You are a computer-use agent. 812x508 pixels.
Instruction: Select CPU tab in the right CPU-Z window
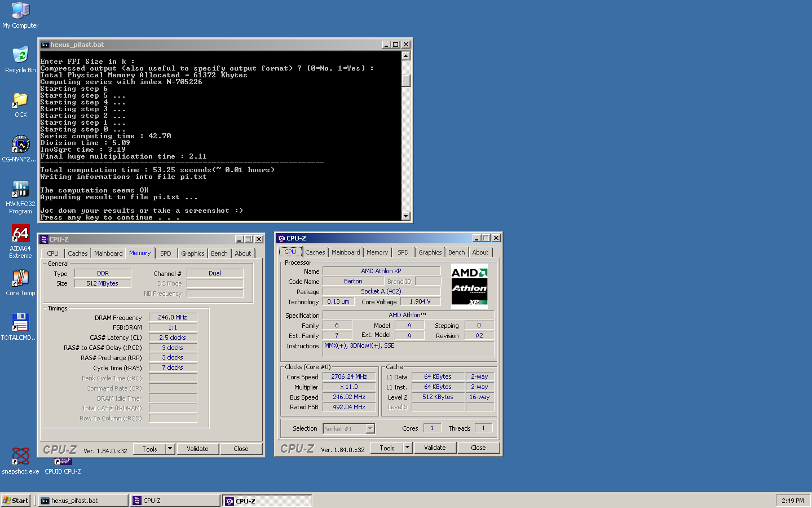[x=290, y=252]
